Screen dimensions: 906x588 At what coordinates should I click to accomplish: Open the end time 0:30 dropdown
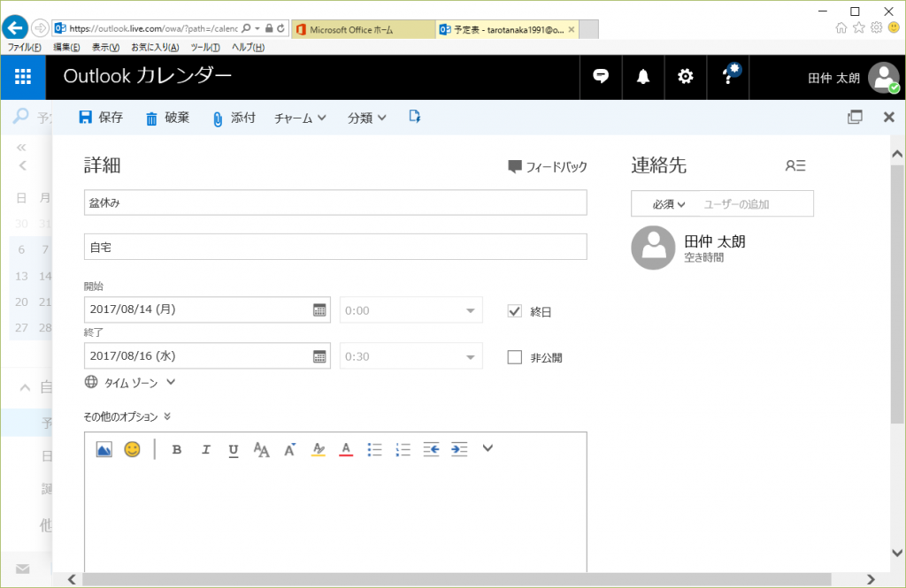tap(411, 356)
